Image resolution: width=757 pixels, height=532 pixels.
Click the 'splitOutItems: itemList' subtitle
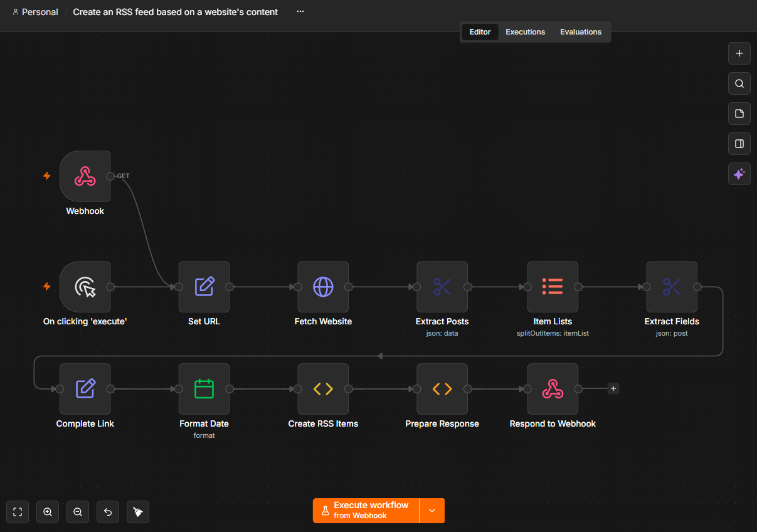553,333
